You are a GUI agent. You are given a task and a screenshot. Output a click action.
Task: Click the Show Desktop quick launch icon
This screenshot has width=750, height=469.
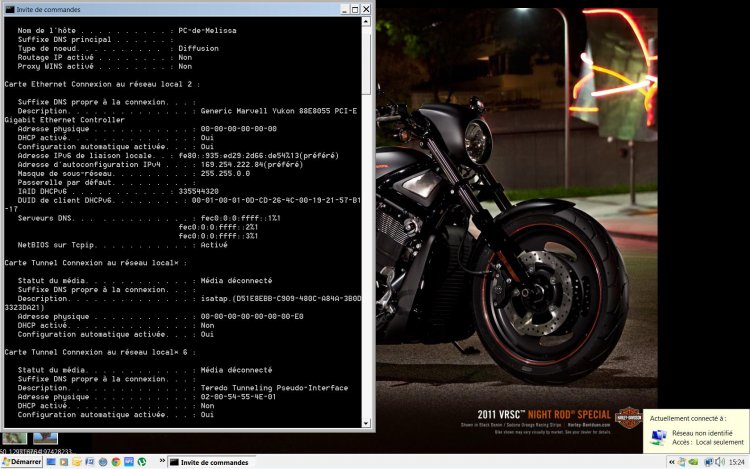[x=51, y=462]
